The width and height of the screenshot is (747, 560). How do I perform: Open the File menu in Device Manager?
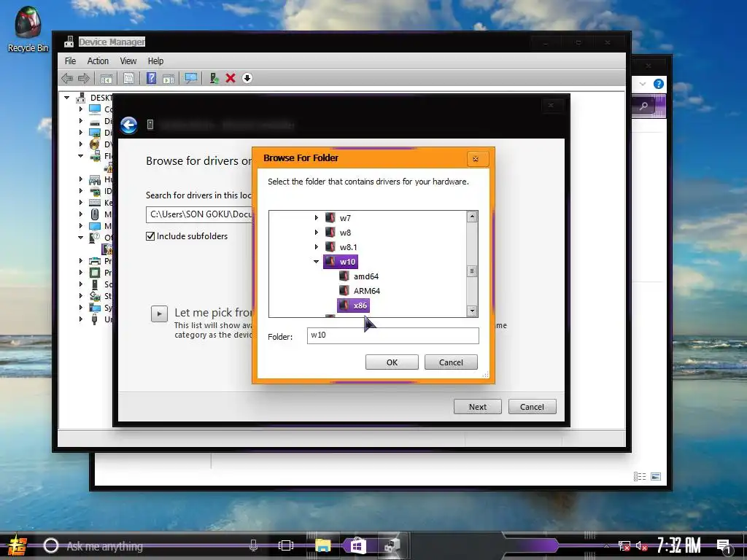pos(70,61)
